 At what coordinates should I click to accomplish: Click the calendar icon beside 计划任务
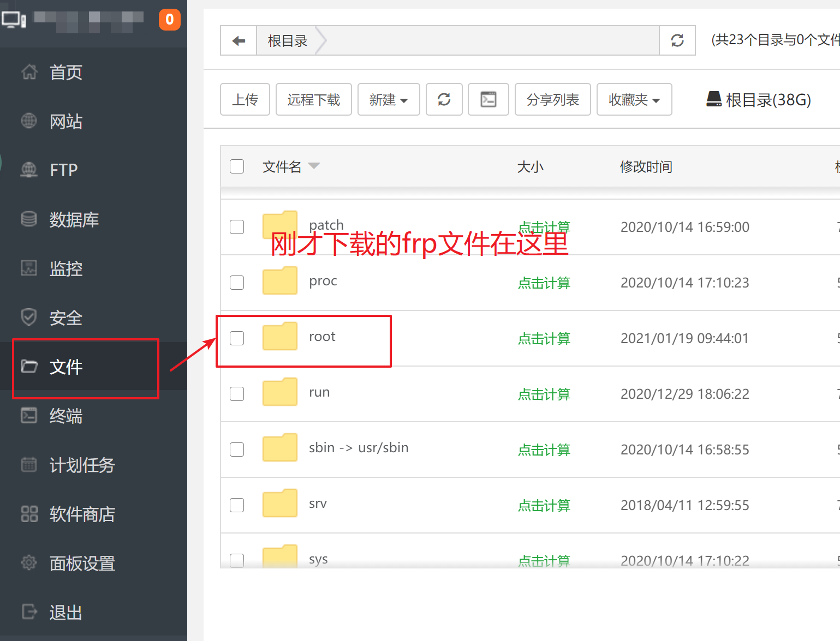coord(29,464)
